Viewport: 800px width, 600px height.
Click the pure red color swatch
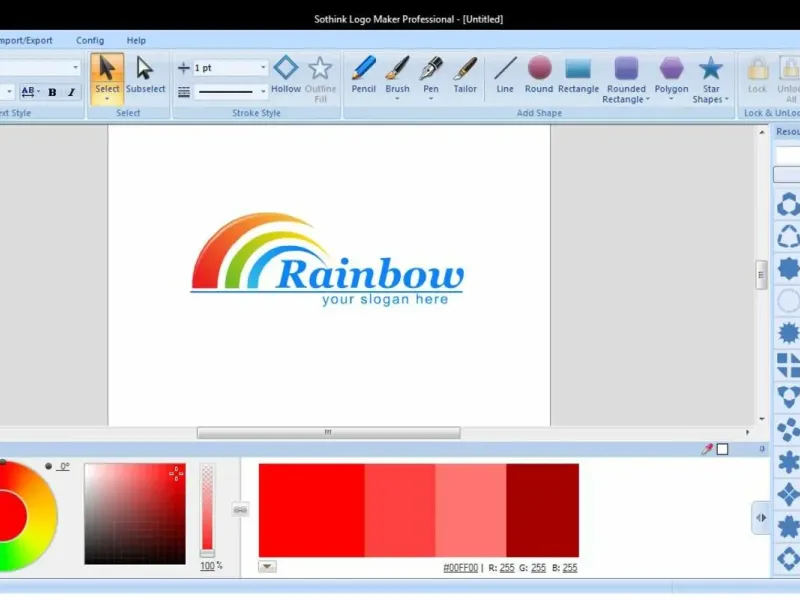[x=311, y=510]
